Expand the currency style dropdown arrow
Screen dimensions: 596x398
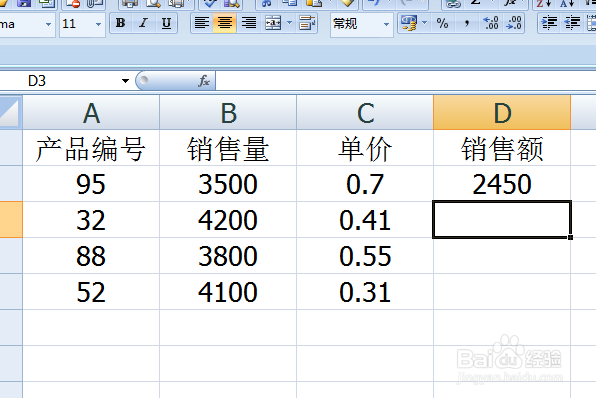[x=425, y=24]
